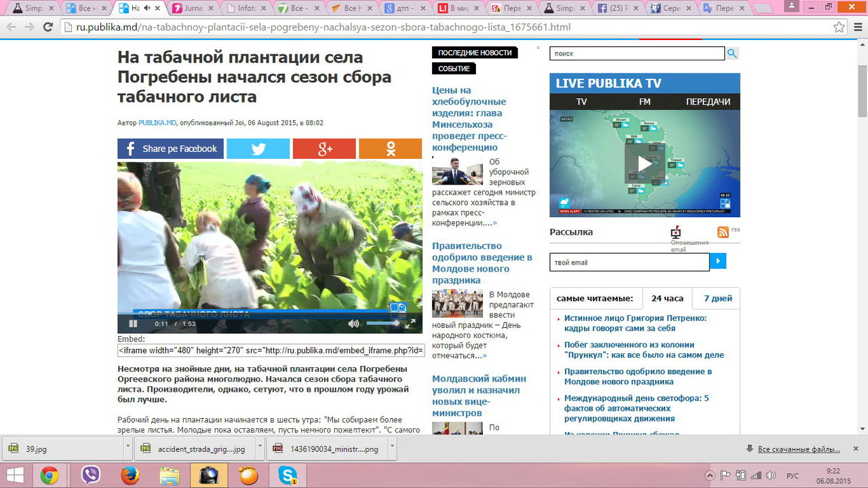Open the Прункул prison escape article
This screenshot has width=868, height=488.
point(644,350)
